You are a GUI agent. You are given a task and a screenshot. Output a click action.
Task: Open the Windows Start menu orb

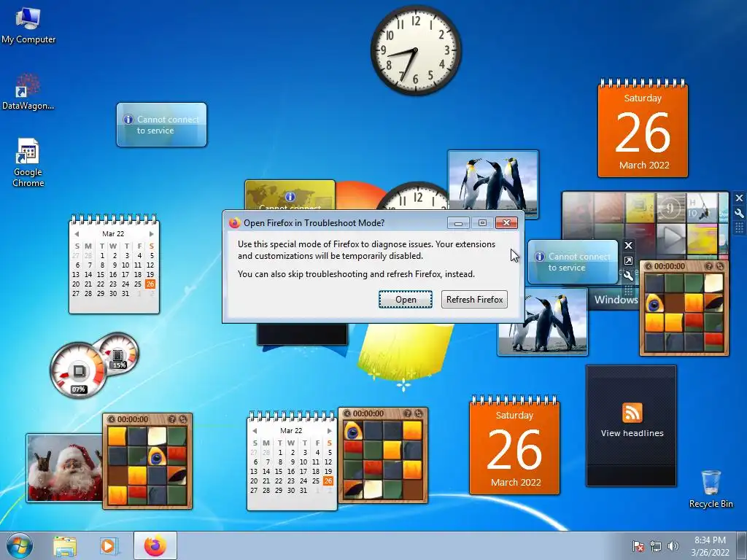20,545
